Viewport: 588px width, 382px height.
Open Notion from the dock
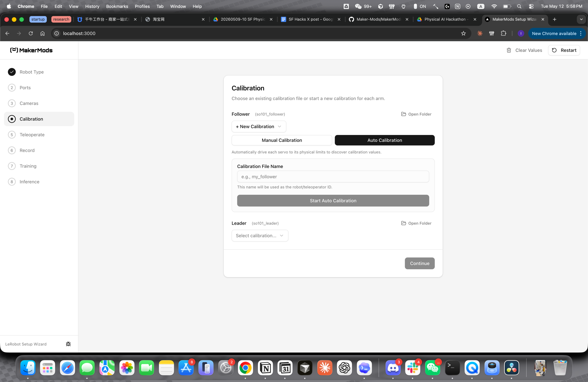click(x=265, y=368)
